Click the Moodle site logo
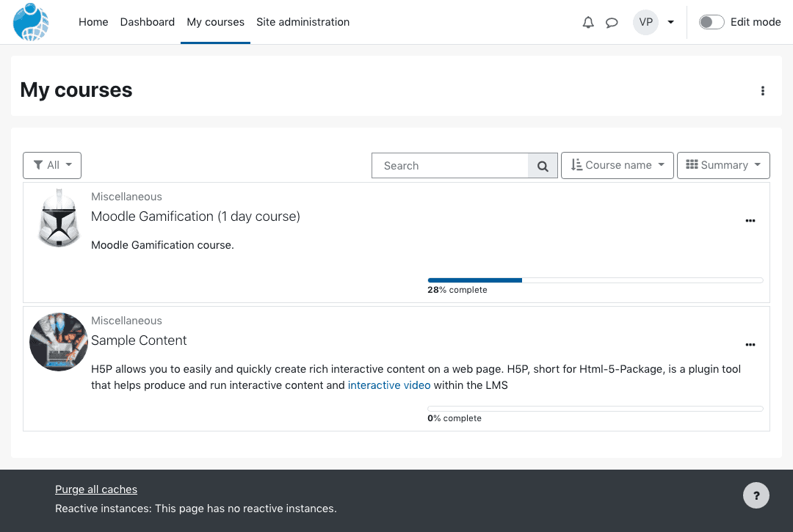 (x=31, y=22)
